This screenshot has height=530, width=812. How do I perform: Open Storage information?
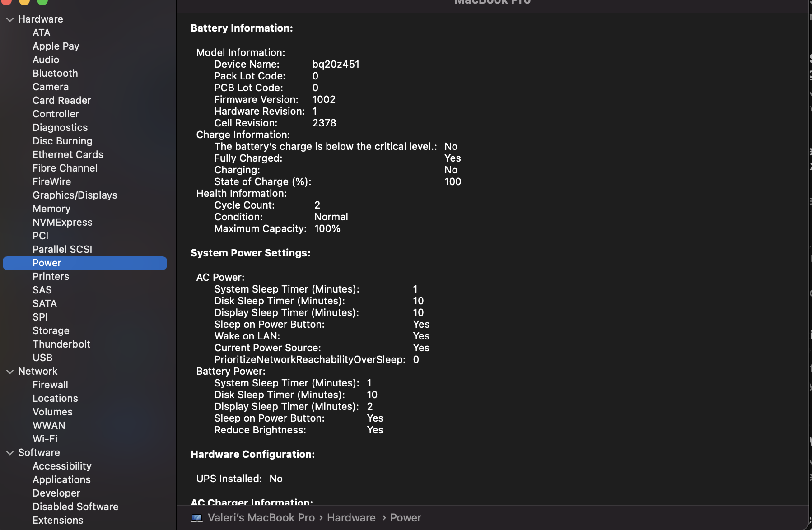[x=51, y=330]
